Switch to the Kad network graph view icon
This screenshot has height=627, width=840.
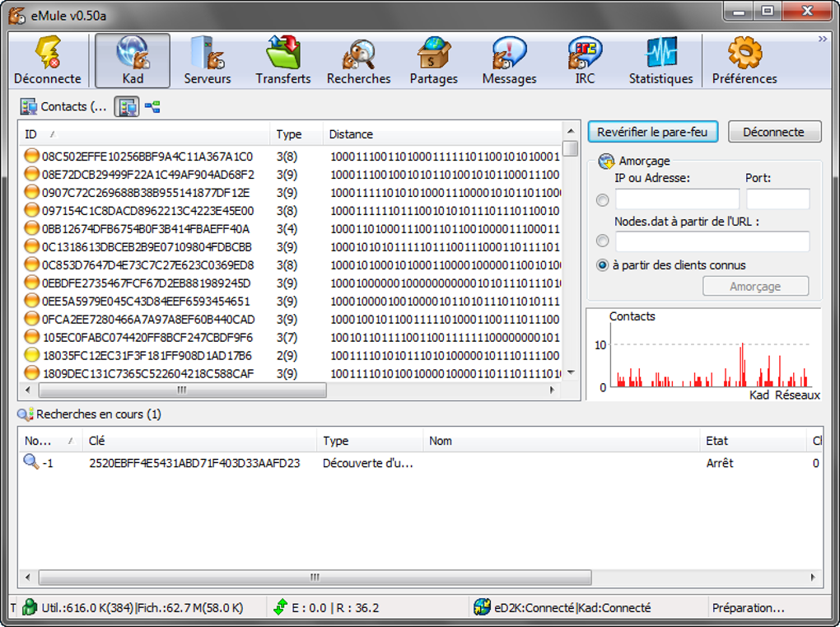tap(152, 106)
